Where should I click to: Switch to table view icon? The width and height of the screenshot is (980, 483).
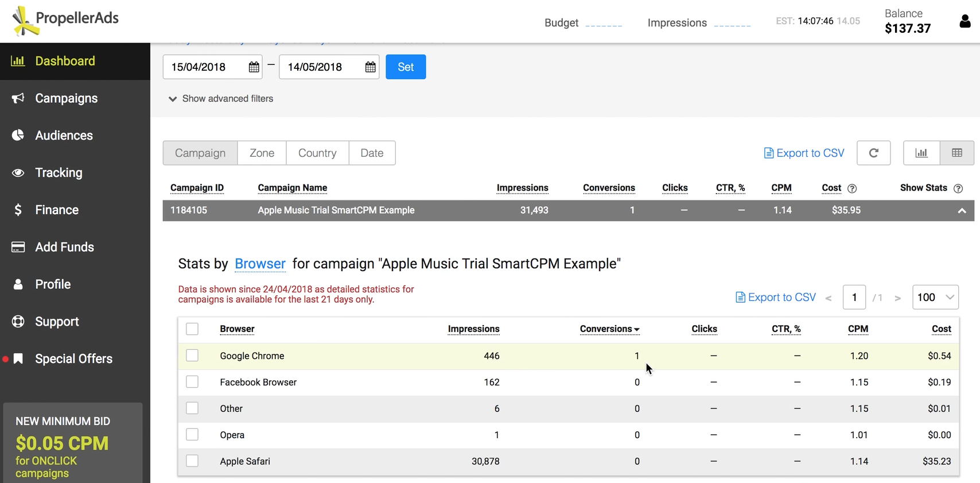click(957, 153)
